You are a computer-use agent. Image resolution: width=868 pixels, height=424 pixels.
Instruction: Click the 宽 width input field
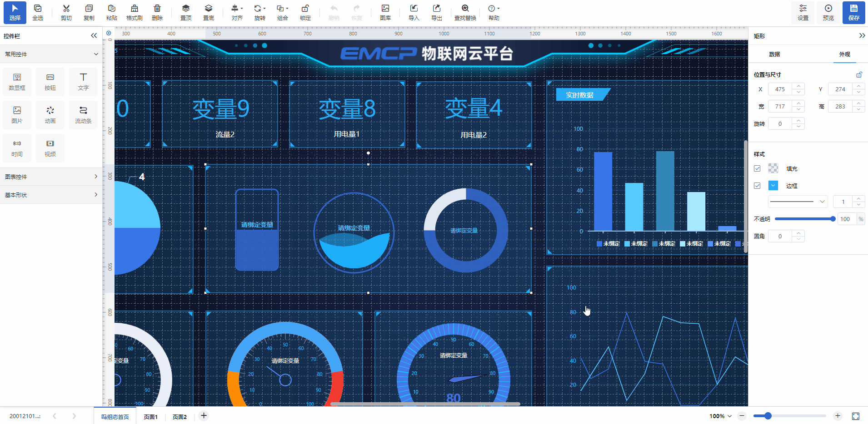pos(780,107)
